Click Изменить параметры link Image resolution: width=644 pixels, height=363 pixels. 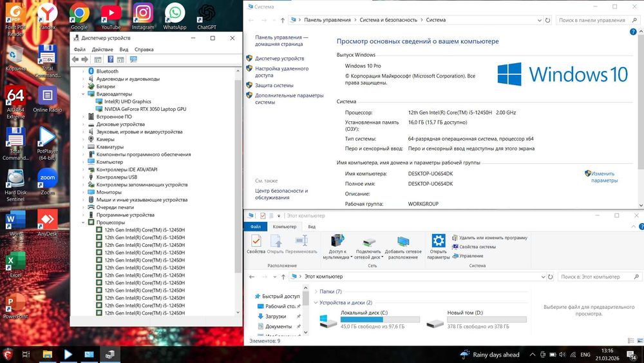tap(604, 177)
